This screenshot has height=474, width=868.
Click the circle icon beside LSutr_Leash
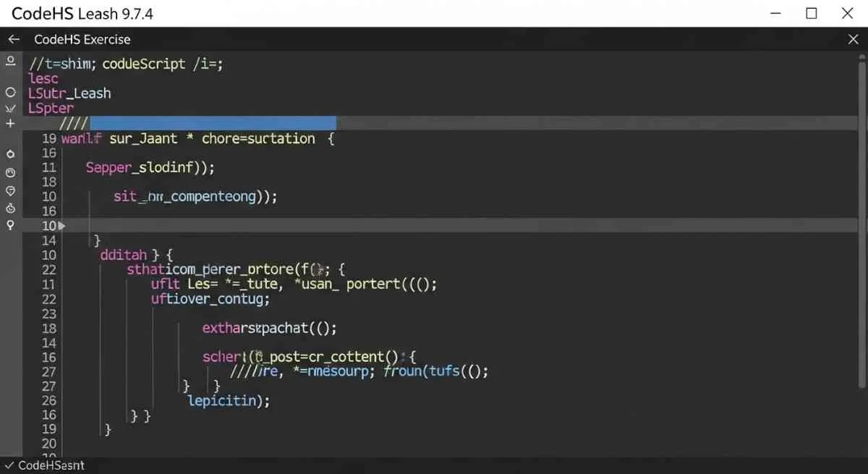(10, 93)
